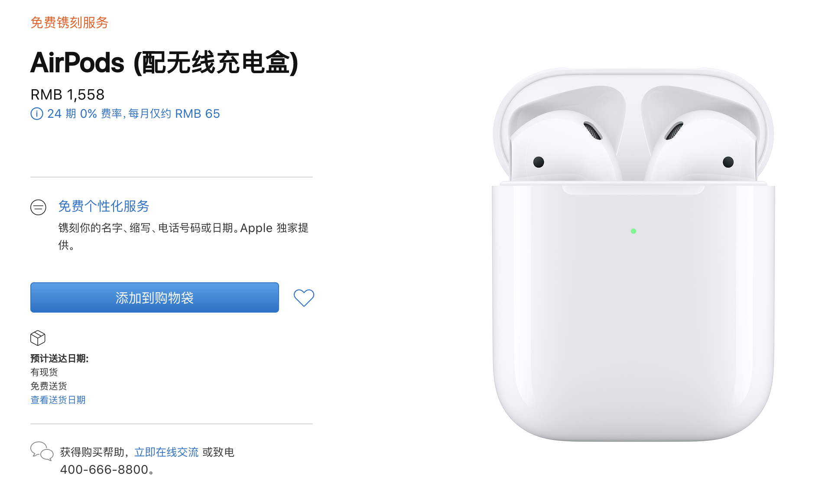Click the engraving description mentioning Apple 独家提供
This screenshot has width=838, height=504.
183,236
